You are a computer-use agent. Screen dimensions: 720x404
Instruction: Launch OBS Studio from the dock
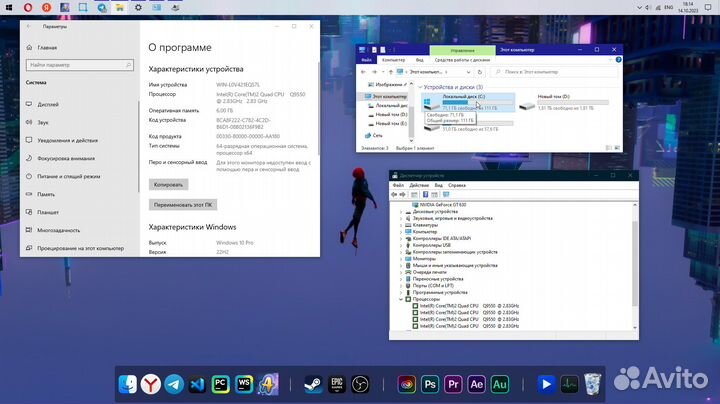click(x=360, y=384)
